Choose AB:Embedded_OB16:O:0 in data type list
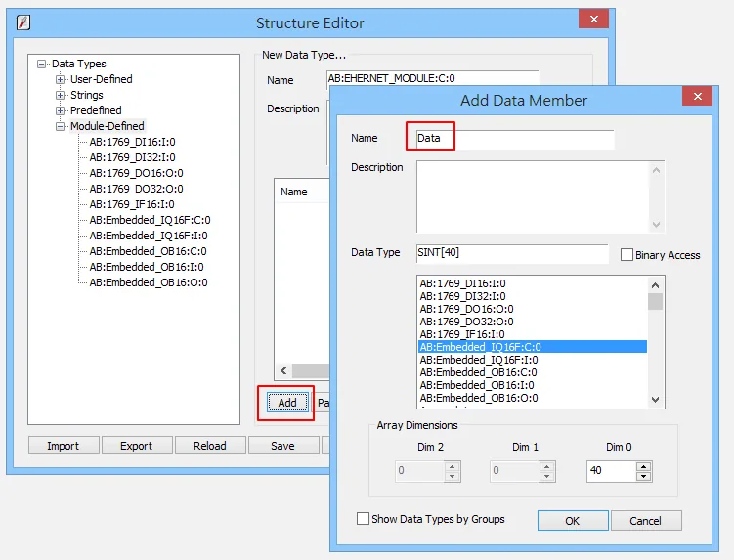 [x=533, y=398]
